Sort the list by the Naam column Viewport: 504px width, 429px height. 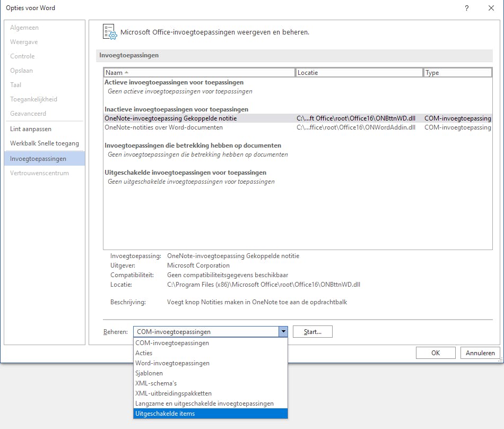(x=199, y=73)
